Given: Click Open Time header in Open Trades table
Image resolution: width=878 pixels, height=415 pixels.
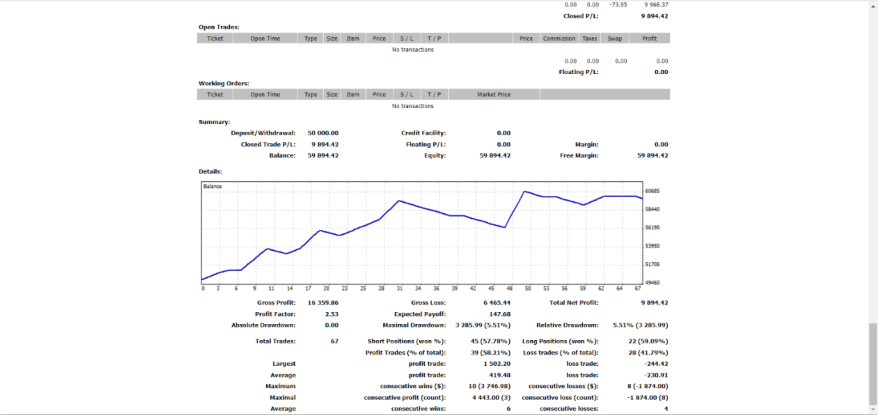Looking at the screenshot, I should pos(265,38).
